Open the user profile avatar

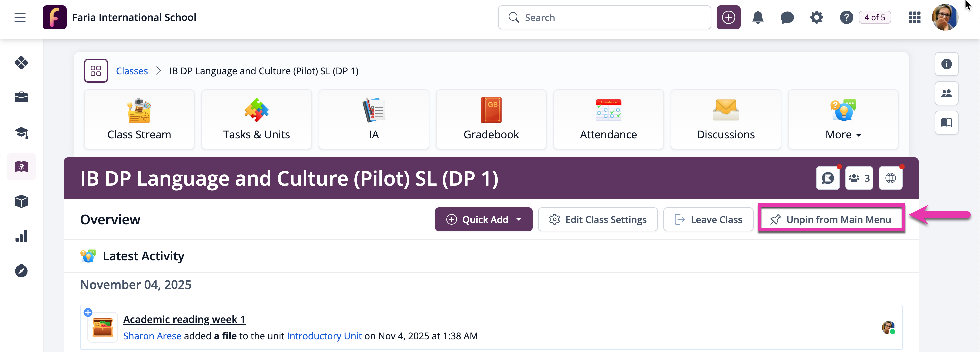click(x=945, y=18)
